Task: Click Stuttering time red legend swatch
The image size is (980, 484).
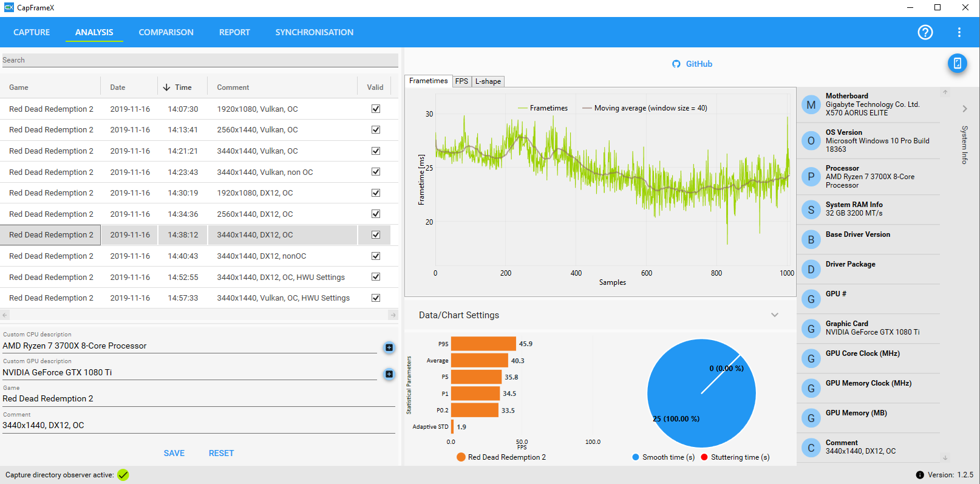Action: tap(704, 457)
